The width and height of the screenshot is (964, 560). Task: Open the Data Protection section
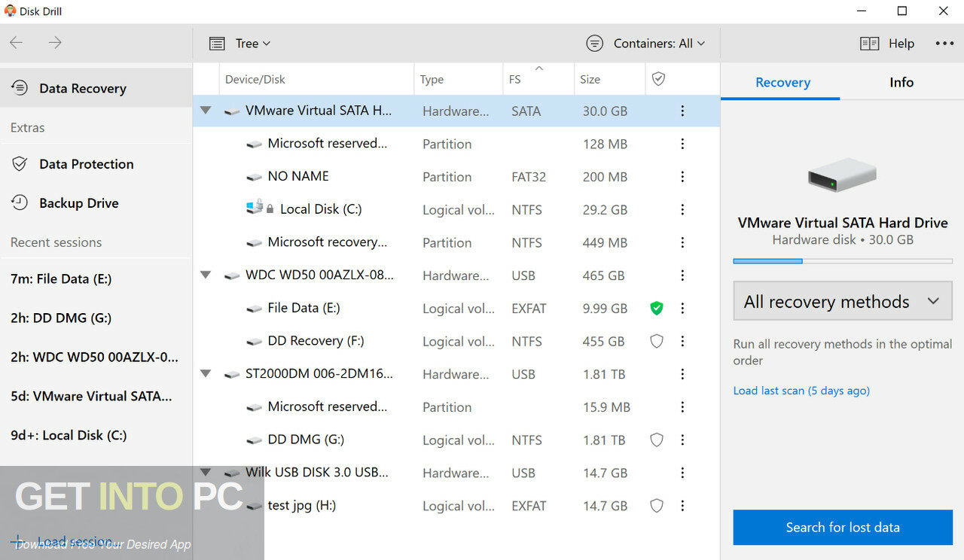[x=96, y=164]
